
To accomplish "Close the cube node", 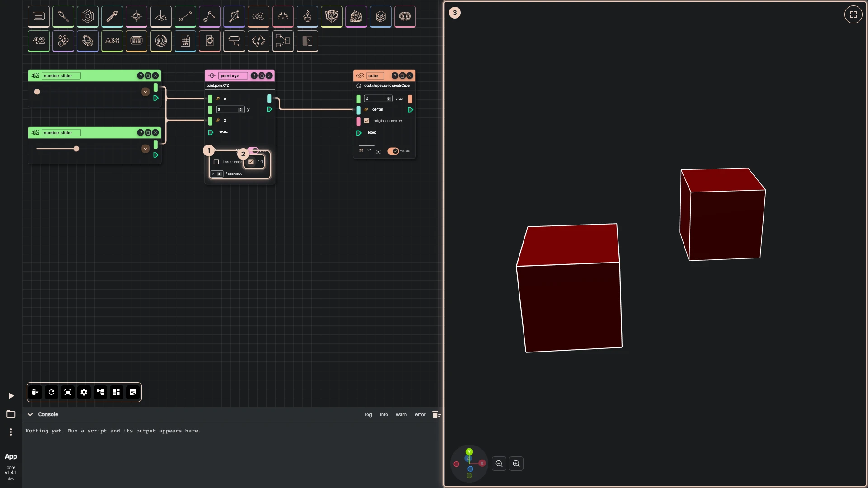I will click(x=410, y=75).
